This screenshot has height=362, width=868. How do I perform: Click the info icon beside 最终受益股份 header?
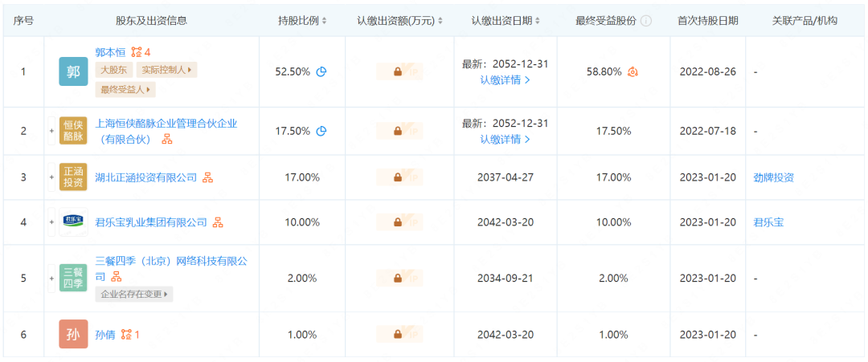(x=646, y=21)
